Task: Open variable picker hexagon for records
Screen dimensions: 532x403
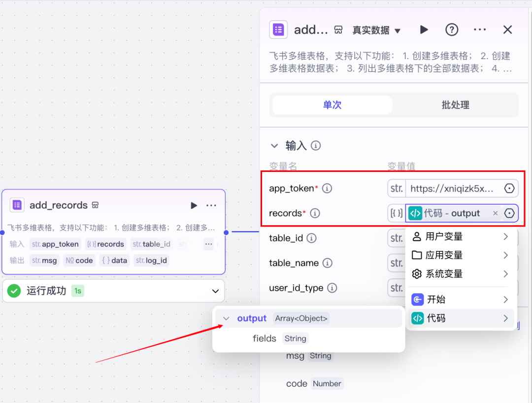Action: point(509,213)
